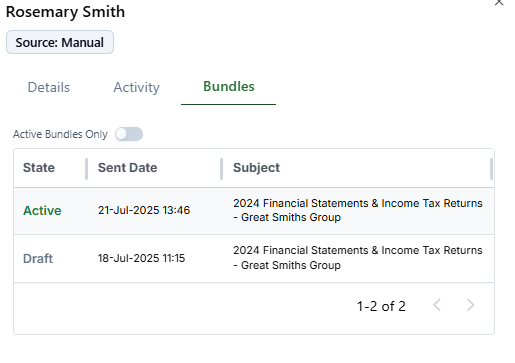Switch to the Details tab
Viewport: 515px width, 363px height.
49,87
